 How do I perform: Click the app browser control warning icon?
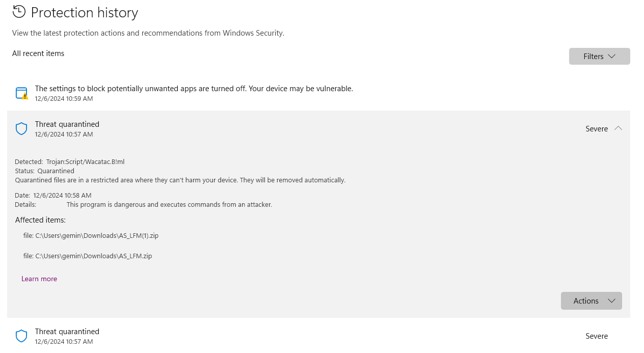click(x=21, y=93)
